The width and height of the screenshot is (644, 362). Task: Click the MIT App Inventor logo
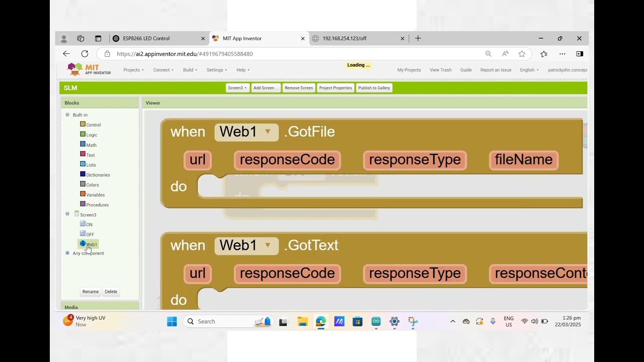pyautogui.click(x=90, y=69)
